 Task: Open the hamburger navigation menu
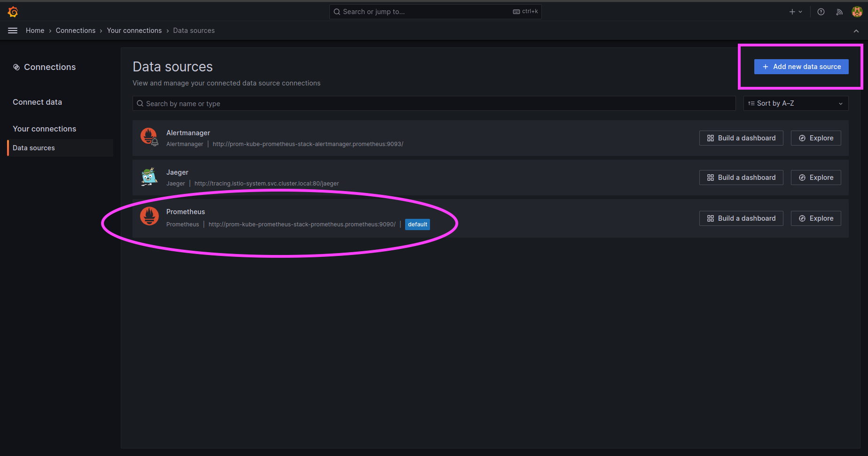pyautogui.click(x=12, y=30)
